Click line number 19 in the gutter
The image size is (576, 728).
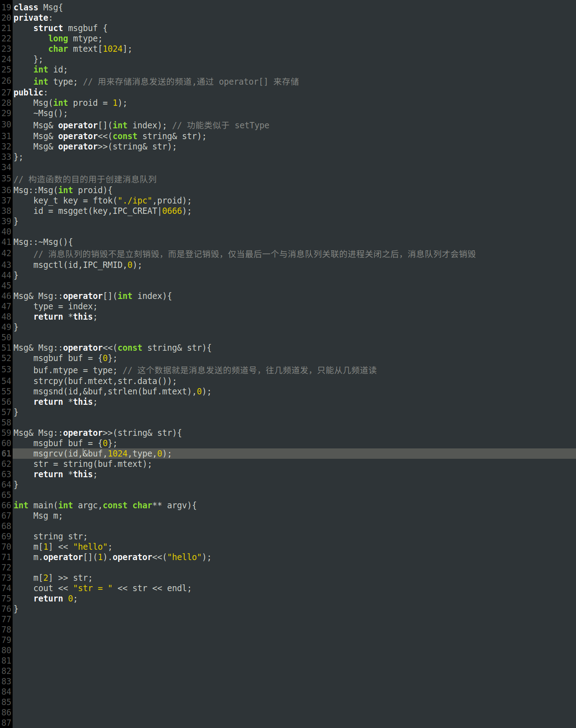click(x=6, y=7)
